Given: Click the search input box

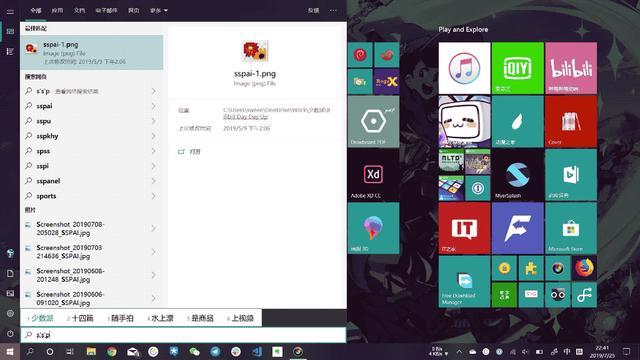Looking at the screenshot, I should pyautogui.click(x=183, y=335).
